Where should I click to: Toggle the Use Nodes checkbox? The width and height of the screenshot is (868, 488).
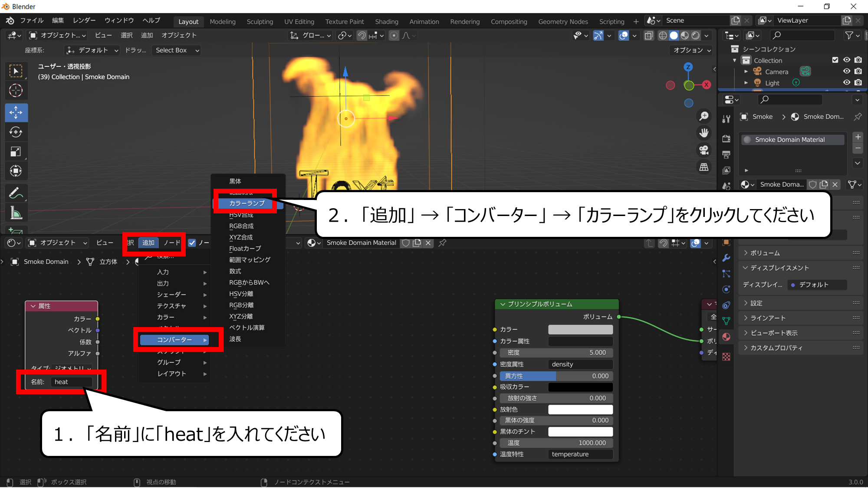[192, 243]
